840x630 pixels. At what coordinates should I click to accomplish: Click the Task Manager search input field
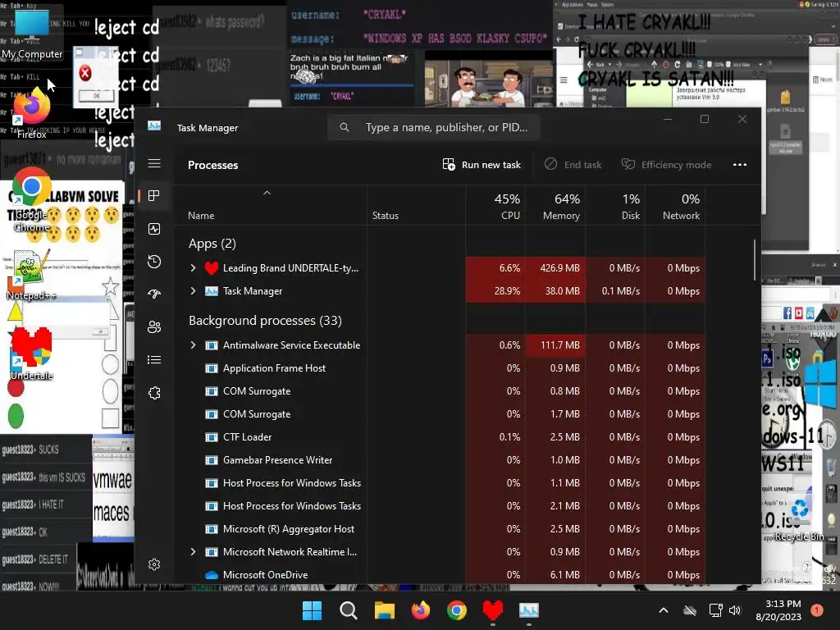point(433,127)
